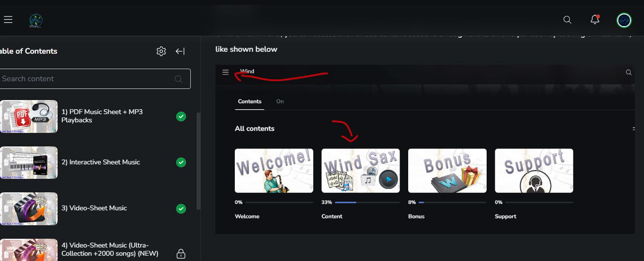644x261 pixels.
Task: Click the Contents tab in the image
Action: tap(249, 101)
